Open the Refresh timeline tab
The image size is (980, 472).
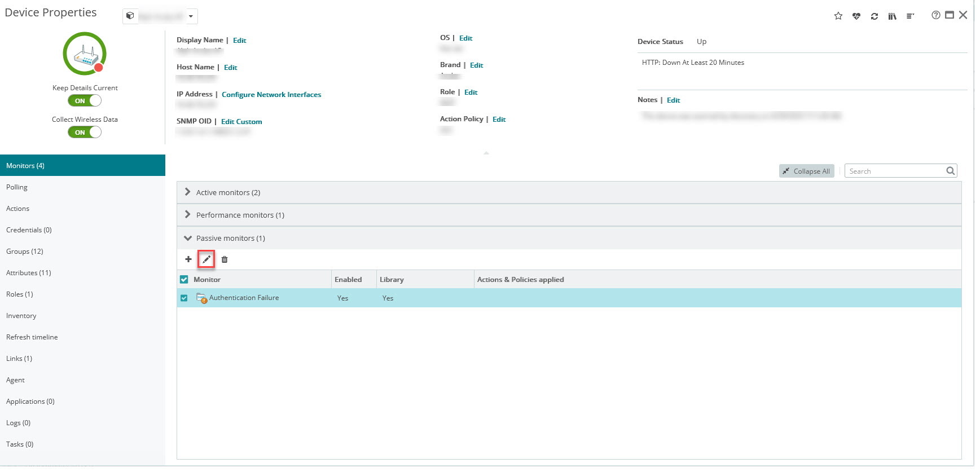pyautogui.click(x=82, y=337)
